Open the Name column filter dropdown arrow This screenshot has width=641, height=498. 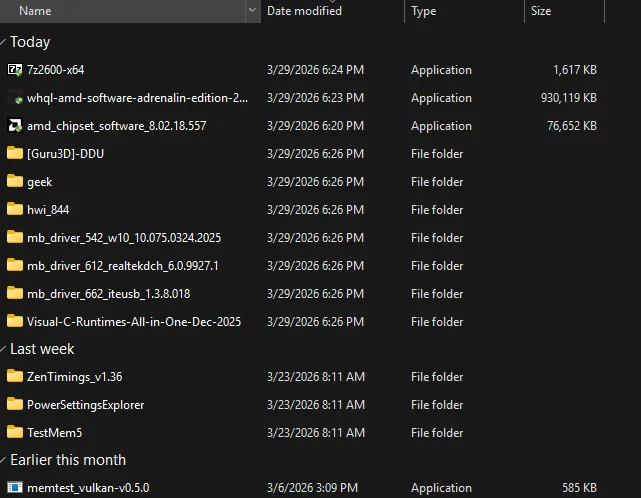point(251,11)
